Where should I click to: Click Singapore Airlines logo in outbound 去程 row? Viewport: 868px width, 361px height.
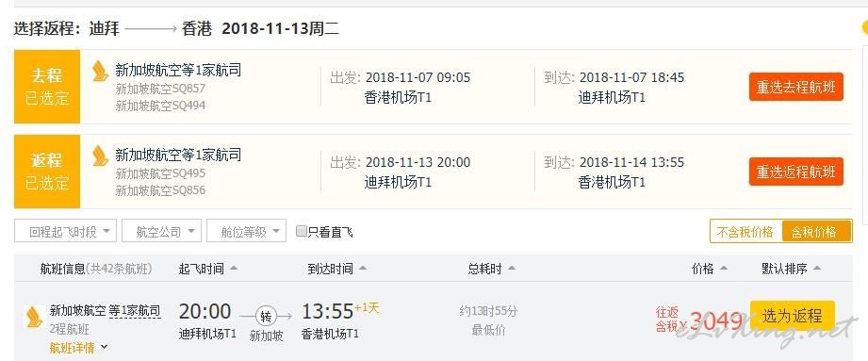tap(100, 71)
